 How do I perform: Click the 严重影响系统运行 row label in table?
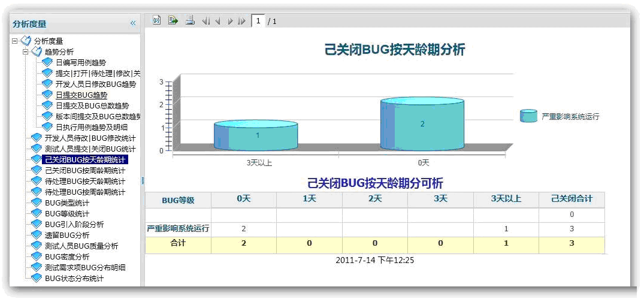pyautogui.click(x=179, y=229)
